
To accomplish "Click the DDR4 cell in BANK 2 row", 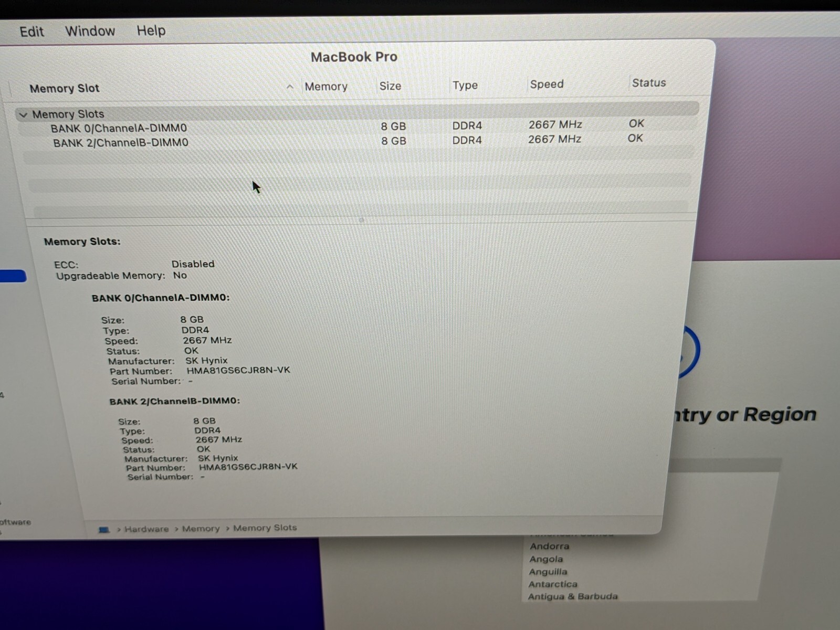I will (467, 140).
